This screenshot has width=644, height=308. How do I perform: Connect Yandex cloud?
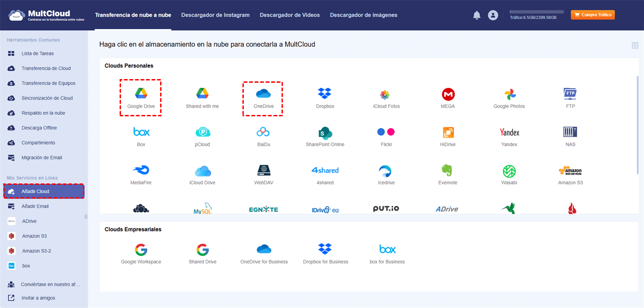(509, 137)
